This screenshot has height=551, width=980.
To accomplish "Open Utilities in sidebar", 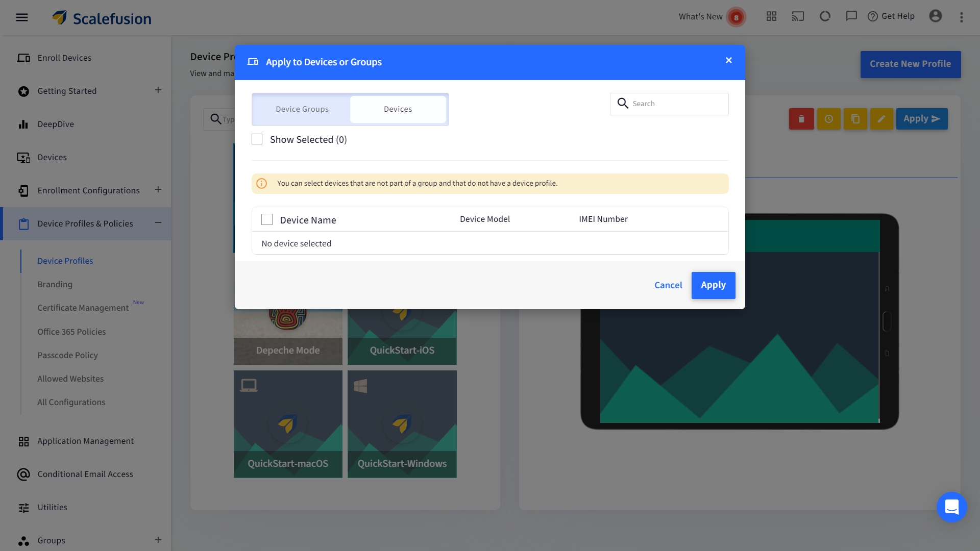I will [52, 508].
